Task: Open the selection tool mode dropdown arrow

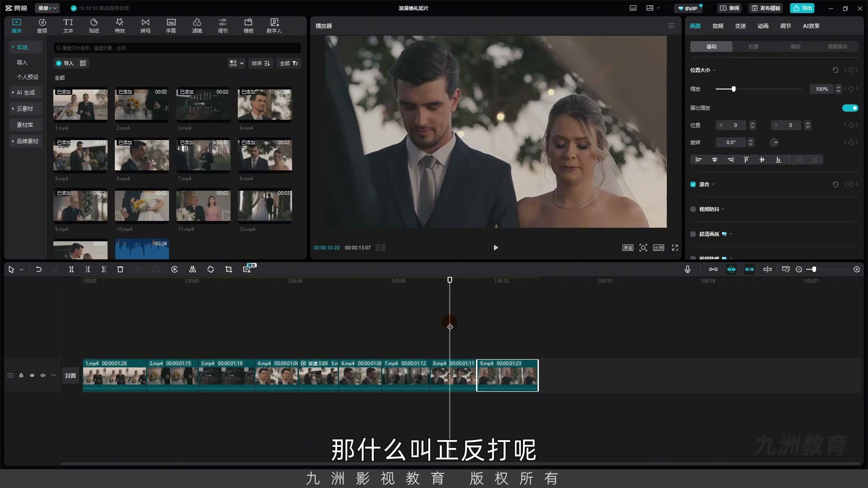Action: click(21, 270)
